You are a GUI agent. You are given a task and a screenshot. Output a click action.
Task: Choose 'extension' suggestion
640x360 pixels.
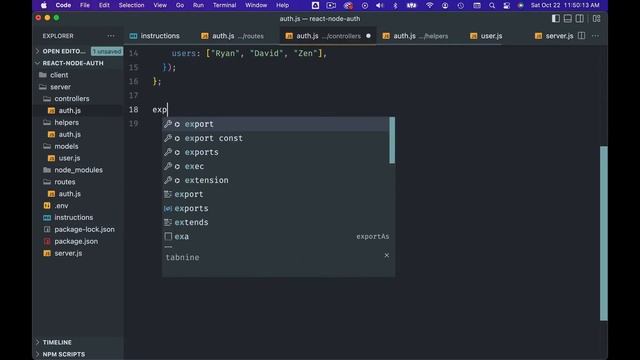276,180
